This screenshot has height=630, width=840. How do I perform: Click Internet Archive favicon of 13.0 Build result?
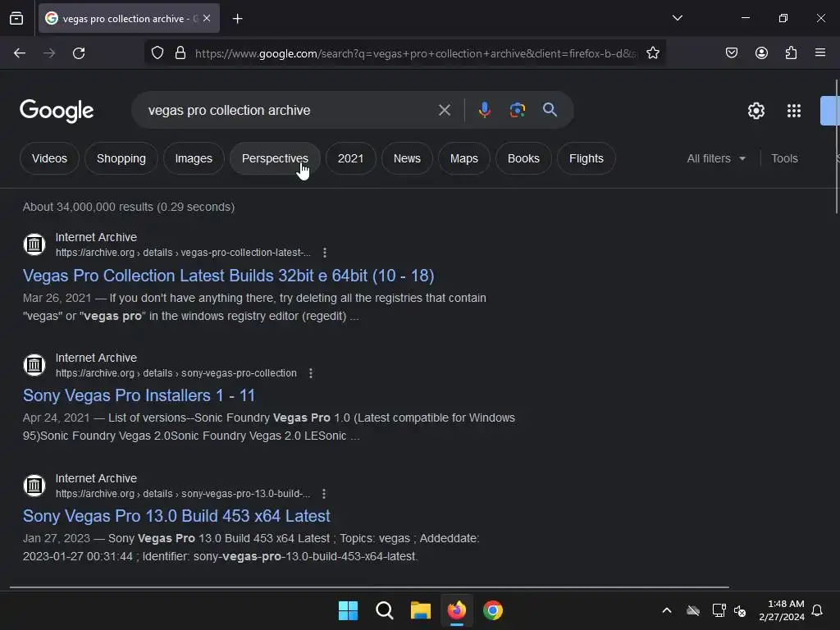[x=34, y=486]
